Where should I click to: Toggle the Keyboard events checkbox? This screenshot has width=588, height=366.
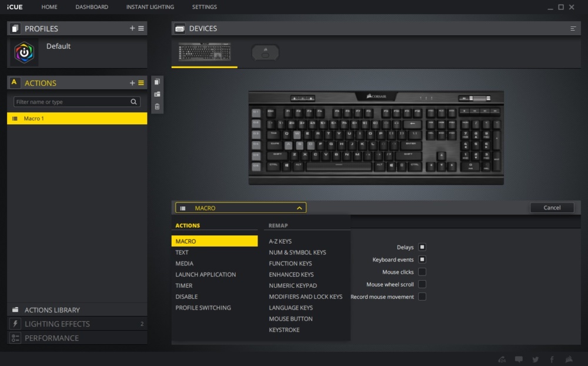pos(422,259)
